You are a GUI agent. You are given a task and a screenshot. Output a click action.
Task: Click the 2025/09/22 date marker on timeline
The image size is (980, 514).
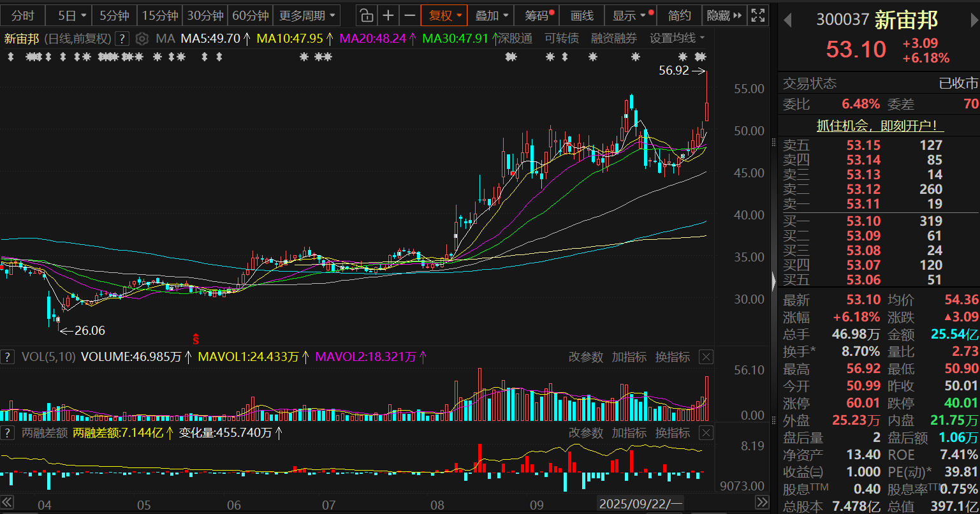coord(640,504)
